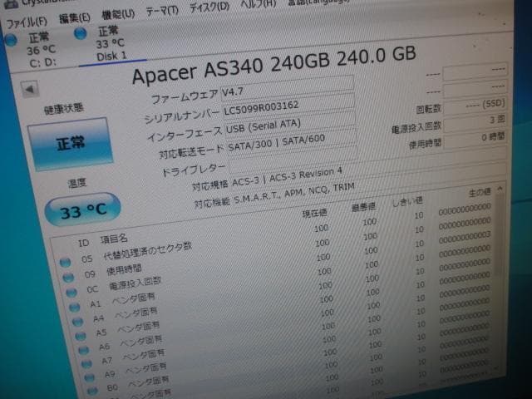Click raw value 000000000003 in the table
Viewport: 532px width, 399px height.
click(x=465, y=238)
